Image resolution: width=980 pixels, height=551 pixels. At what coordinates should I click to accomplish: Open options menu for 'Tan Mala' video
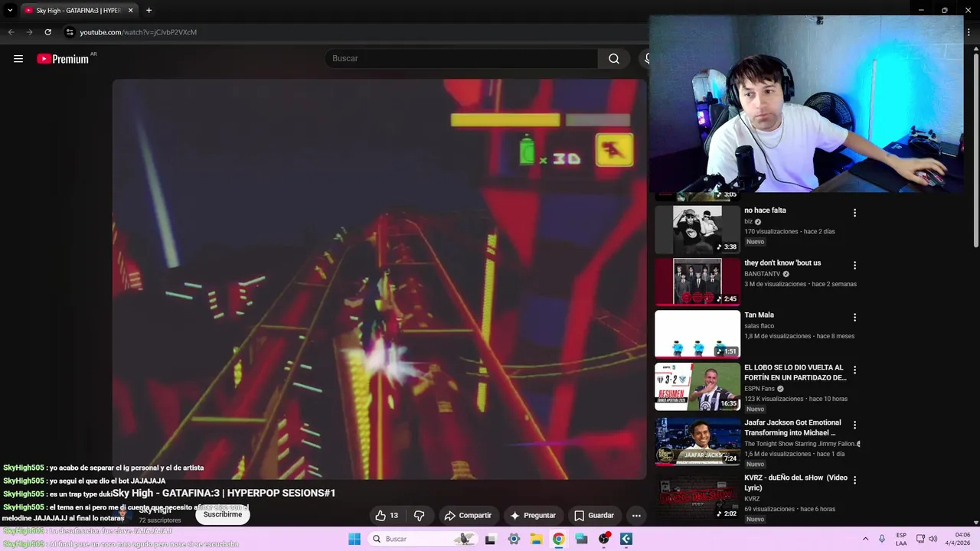(x=854, y=318)
